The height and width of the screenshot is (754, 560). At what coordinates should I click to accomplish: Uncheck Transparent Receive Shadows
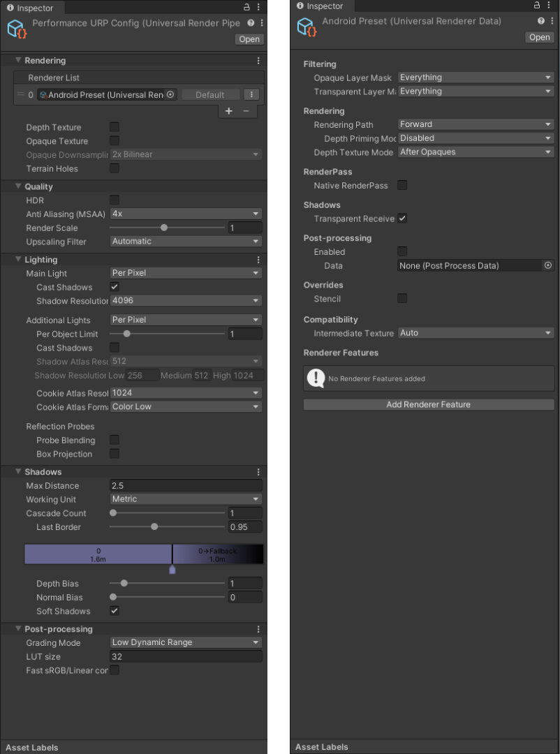[x=403, y=219]
